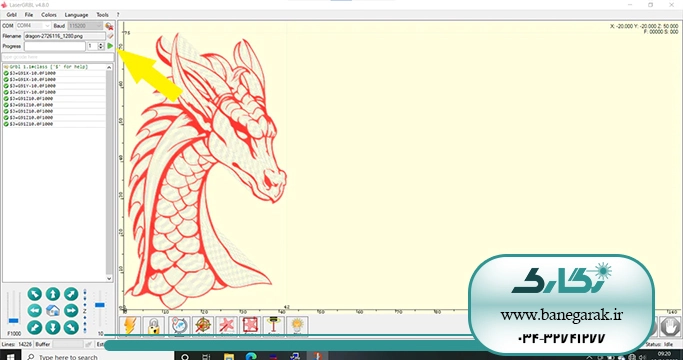Image resolution: width=683 pixels, height=360 pixels.
Task: Click the jog speed slider above F1000
Action: tap(14, 309)
